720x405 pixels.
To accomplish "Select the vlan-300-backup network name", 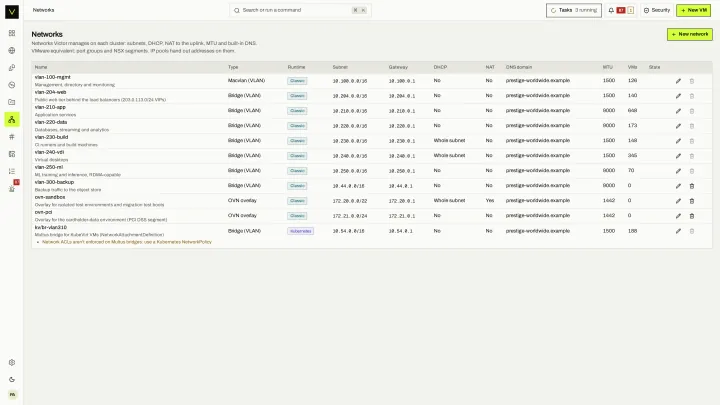I will click(x=54, y=182).
